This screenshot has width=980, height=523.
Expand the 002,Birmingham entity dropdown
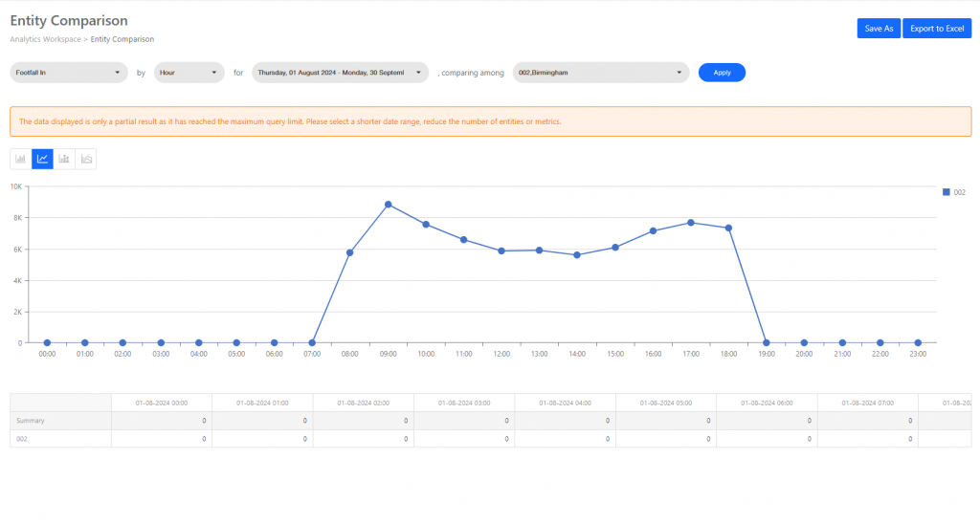(600, 73)
